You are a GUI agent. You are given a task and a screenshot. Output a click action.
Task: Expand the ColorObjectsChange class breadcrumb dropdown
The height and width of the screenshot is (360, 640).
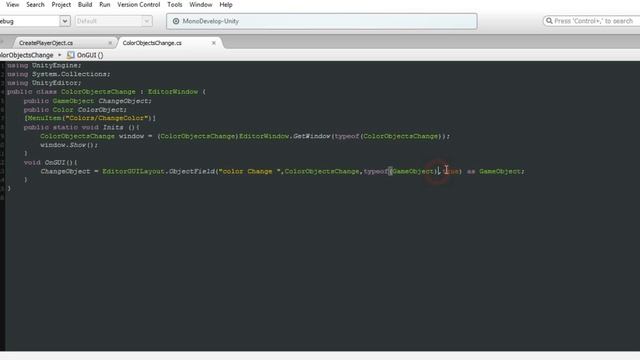click(59, 55)
